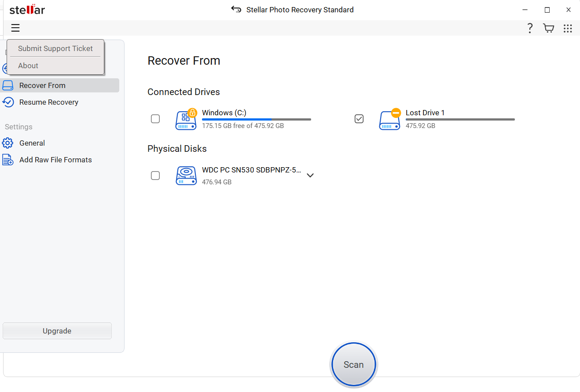This screenshot has height=392, width=580.
Task: Select Submit Support Ticket menu entry
Action: (55, 48)
